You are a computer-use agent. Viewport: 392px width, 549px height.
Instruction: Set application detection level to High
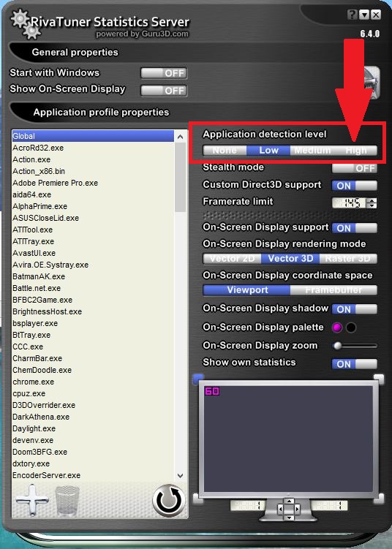pos(355,151)
